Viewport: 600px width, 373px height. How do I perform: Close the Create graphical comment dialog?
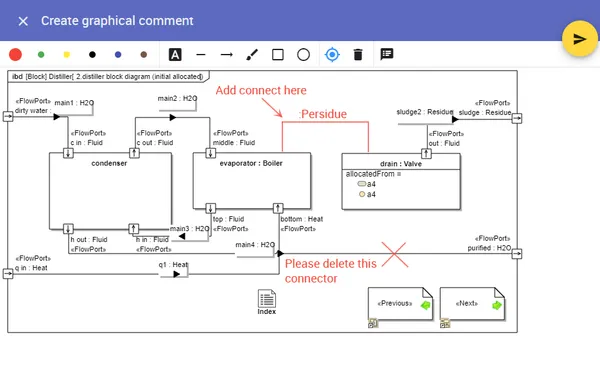(23, 21)
